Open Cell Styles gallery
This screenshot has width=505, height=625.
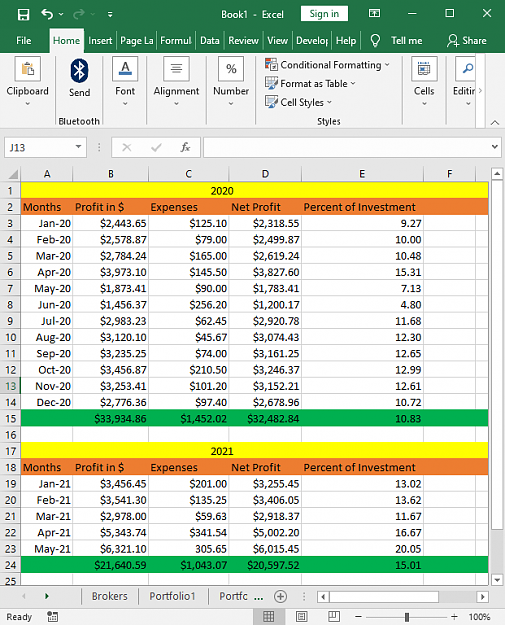click(298, 102)
